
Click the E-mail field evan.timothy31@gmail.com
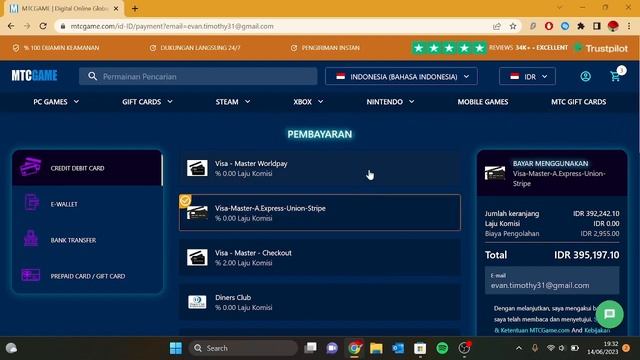point(552,280)
